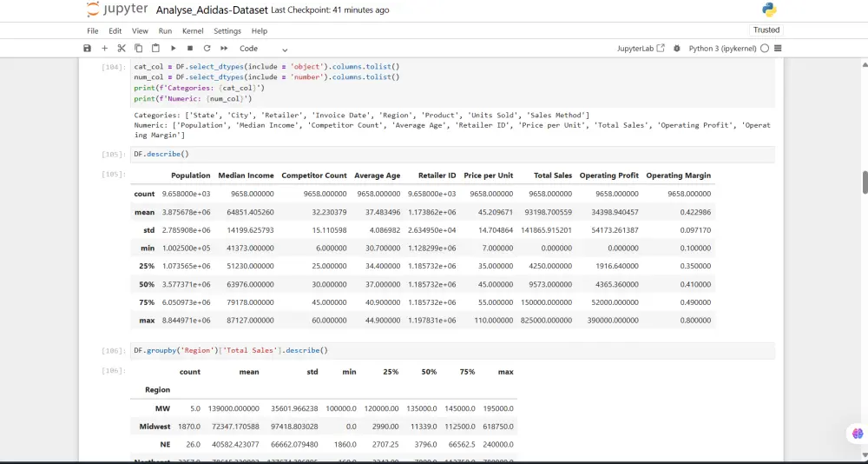
Task: Select the [106] input cell prompt
Action: tap(114, 350)
